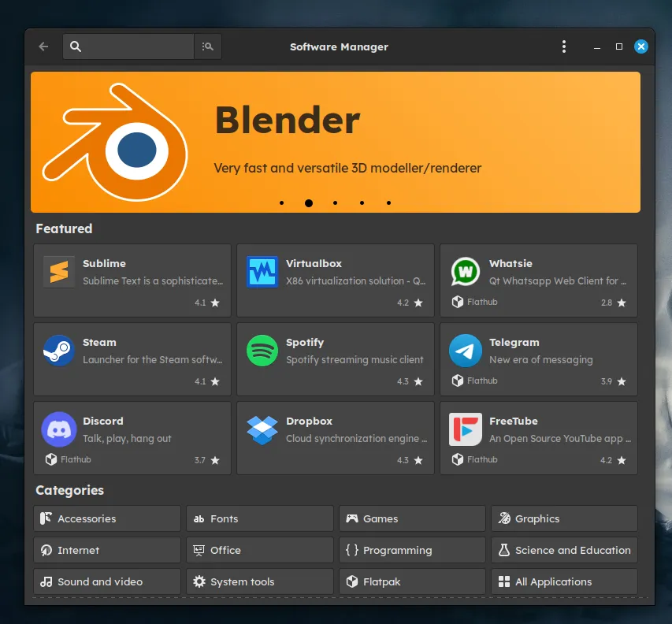Open the Graphics category
This screenshot has height=624, width=672.
[x=564, y=518]
